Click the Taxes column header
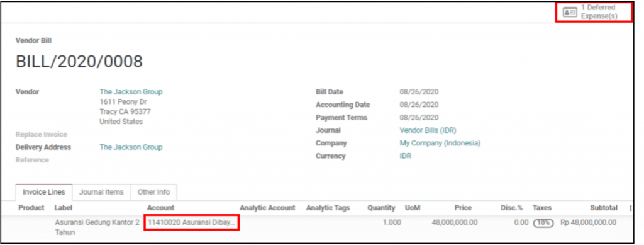The height and width of the screenshot is (245, 644). 542,208
